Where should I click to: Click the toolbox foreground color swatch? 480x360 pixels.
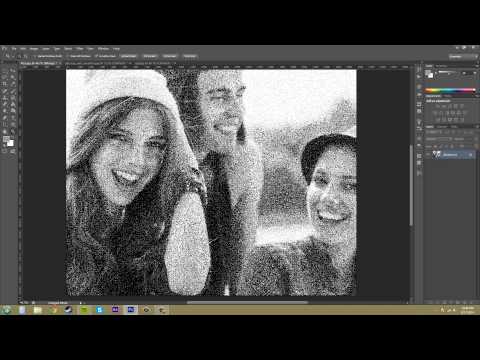pos(6,139)
